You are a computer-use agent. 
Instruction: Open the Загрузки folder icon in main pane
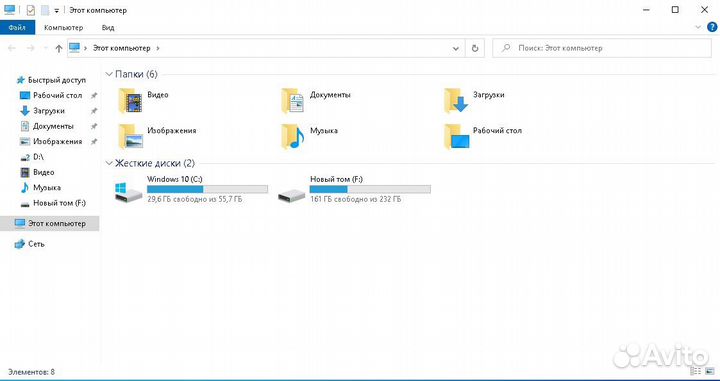point(456,101)
